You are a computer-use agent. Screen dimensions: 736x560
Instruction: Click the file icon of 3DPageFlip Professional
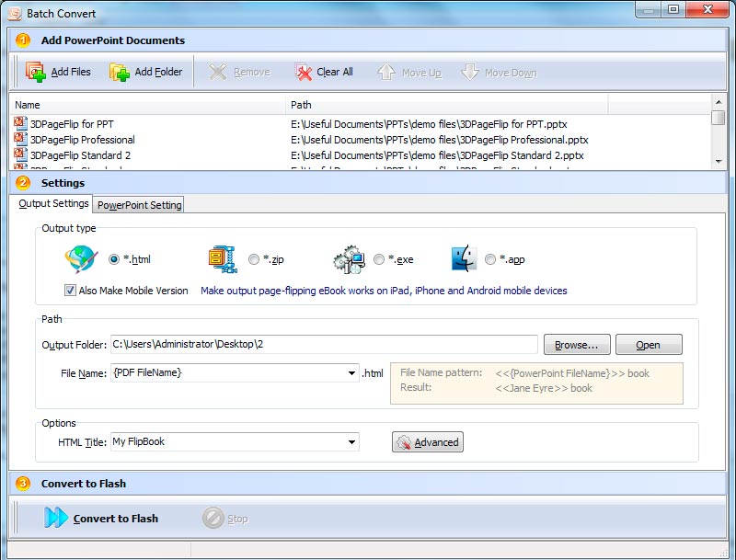[x=20, y=139]
